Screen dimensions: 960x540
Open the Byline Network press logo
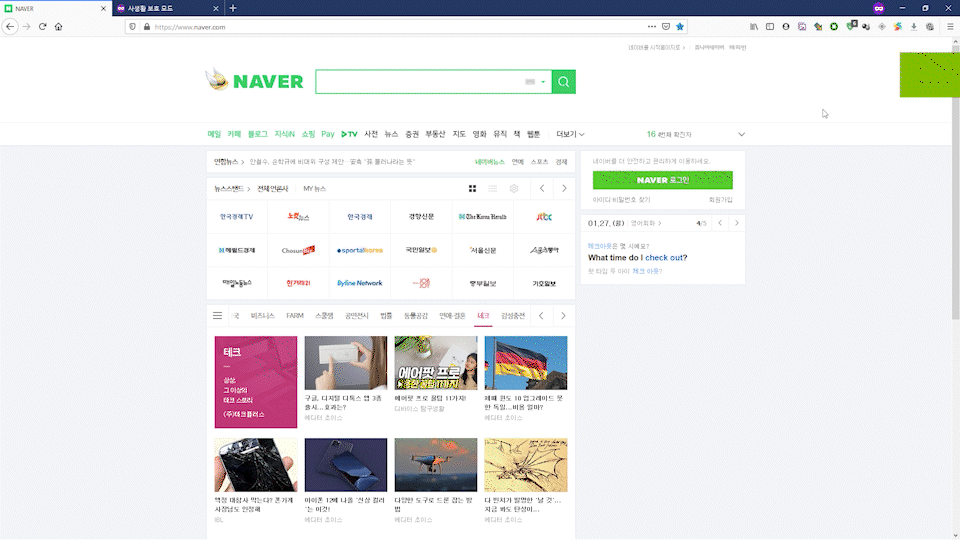tap(359, 283)
